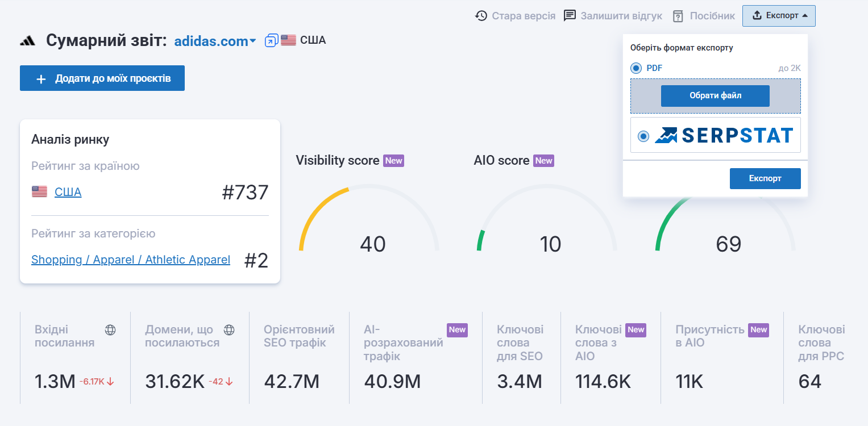Click the globe icon next to Вхідні посилання

pyautogui.click(x=110, y=330)
